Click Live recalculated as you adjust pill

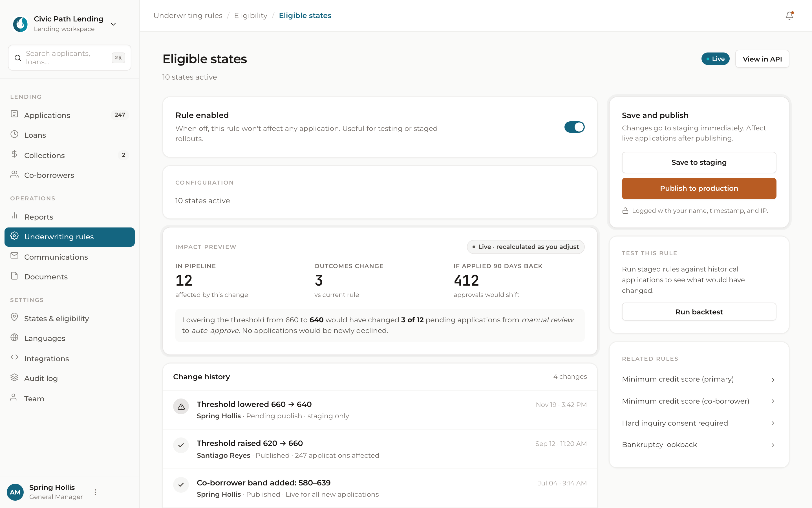(526, 247)
